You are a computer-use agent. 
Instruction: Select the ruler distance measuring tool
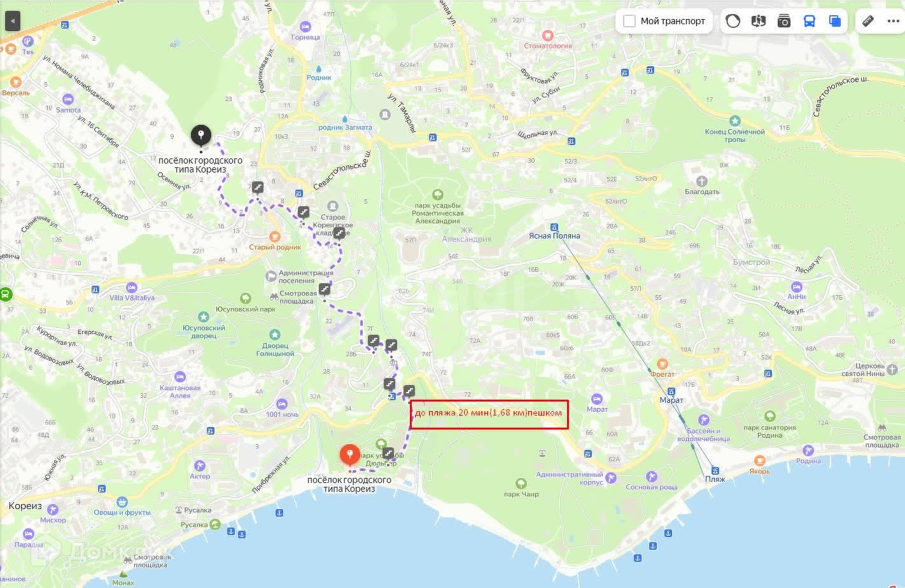click(868, 21)
